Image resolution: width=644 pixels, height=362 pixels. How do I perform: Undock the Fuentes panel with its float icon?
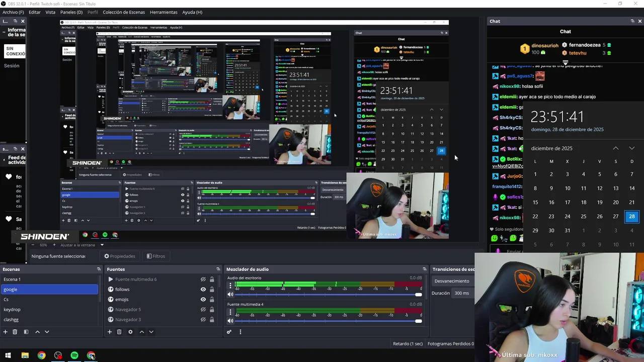coord(218,269)
